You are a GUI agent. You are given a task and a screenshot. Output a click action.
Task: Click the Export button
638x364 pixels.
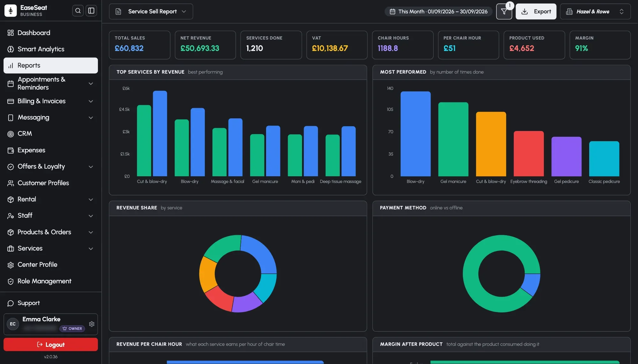point(536,11)
